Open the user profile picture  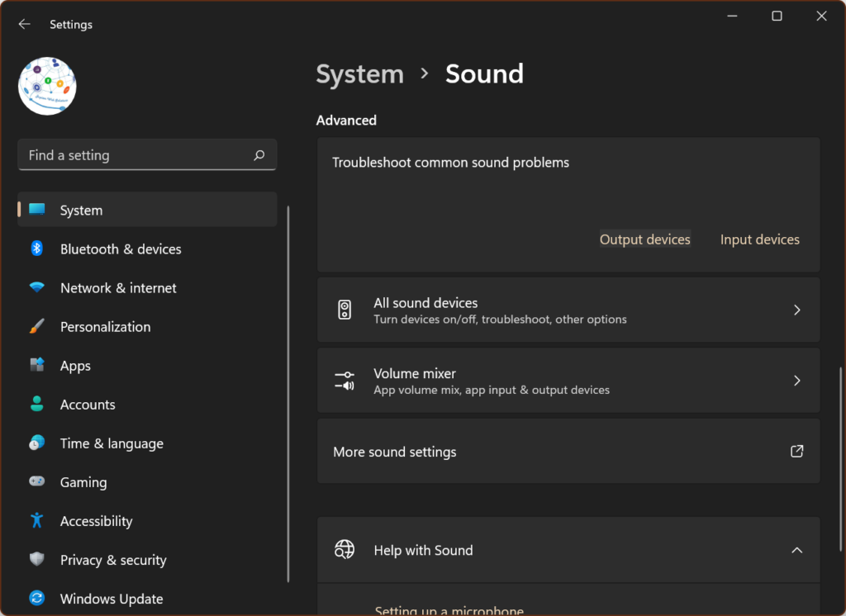click(x=47, y=86)
